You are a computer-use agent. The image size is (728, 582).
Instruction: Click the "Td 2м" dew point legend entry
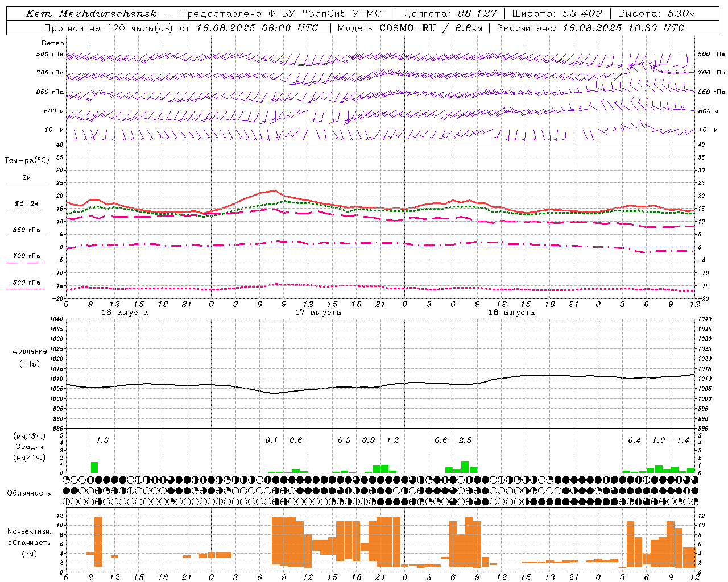tap(26, 203)
